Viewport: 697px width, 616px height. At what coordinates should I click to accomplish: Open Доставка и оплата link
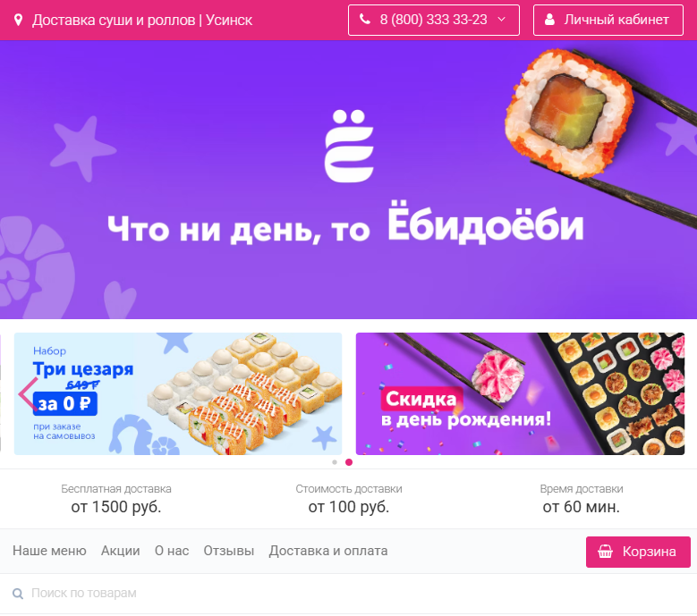click(328, 551)
